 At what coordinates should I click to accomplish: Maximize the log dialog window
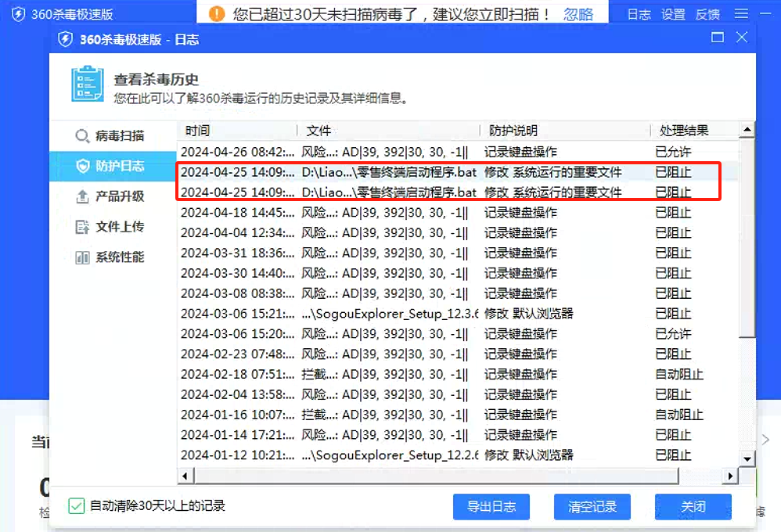pos(718,38)
